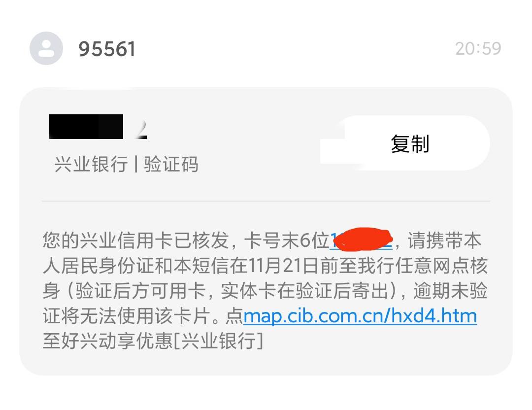Screen dimensions: 532x410
Task: Open the map.cib.com.cn/hxd4.htm link
Action: click(360, 316)
